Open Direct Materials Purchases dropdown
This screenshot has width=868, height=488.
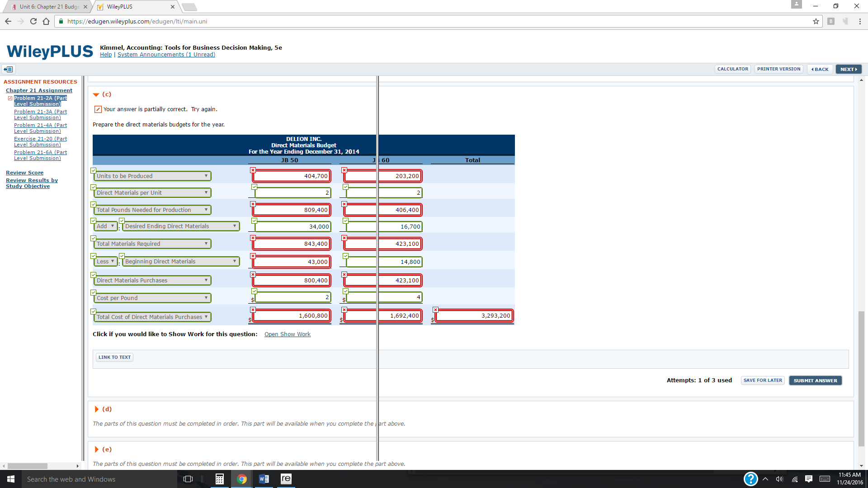(152, 281)
